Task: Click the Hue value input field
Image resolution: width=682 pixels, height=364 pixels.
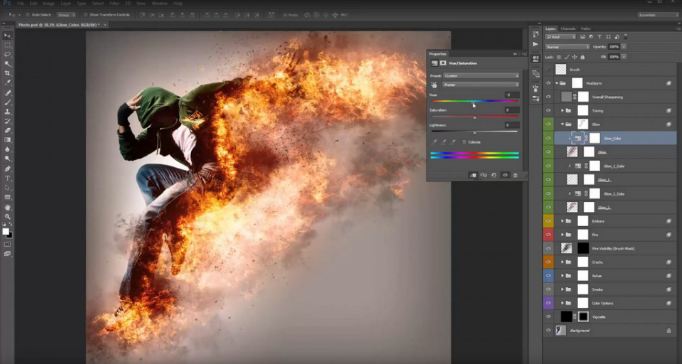Action: 512,95
